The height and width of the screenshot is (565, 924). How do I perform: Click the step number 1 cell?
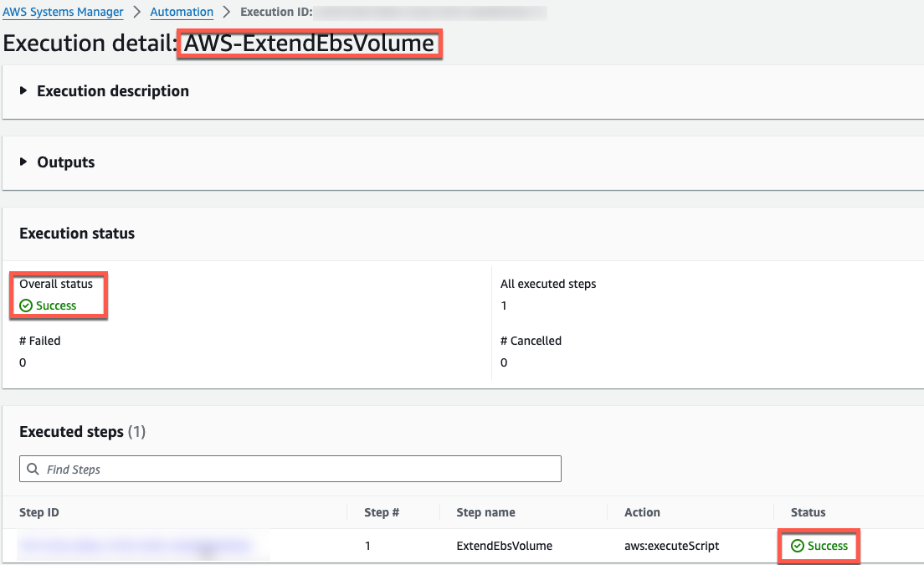pyautogui.click(x=367, y=546)
